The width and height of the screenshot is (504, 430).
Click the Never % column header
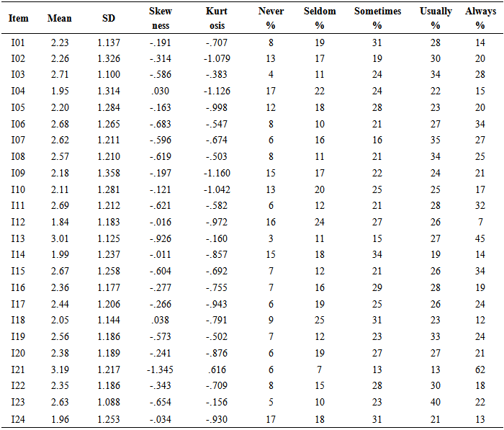tap(271, 18)
